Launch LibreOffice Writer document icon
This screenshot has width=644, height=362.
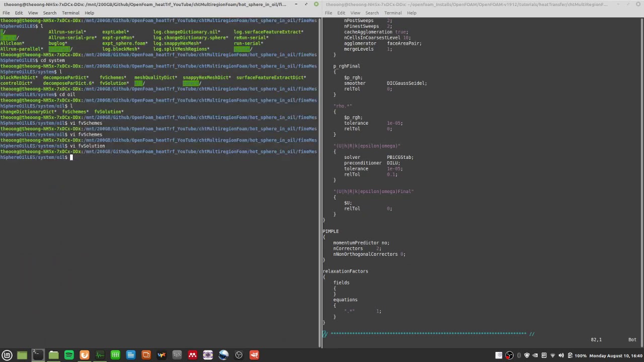coord(130,355)
